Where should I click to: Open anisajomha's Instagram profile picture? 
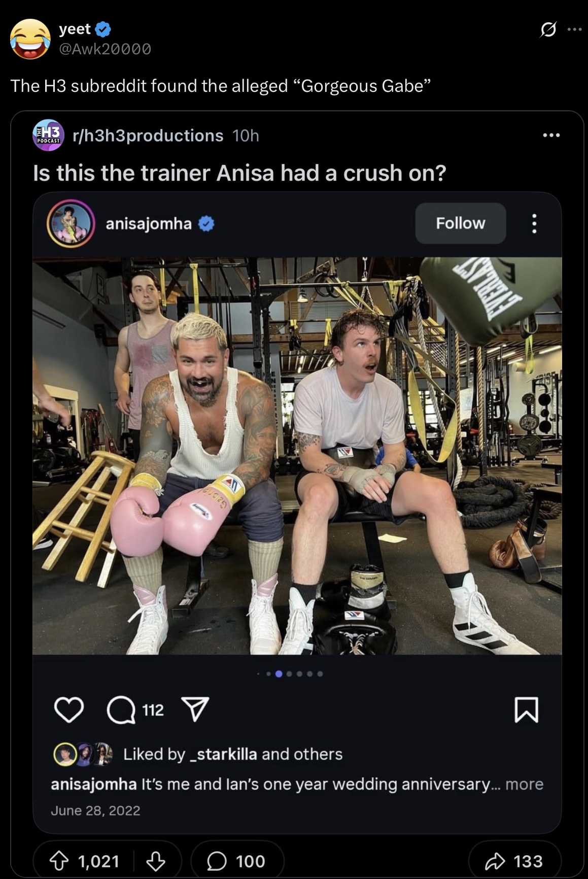[x=71, y=223]
